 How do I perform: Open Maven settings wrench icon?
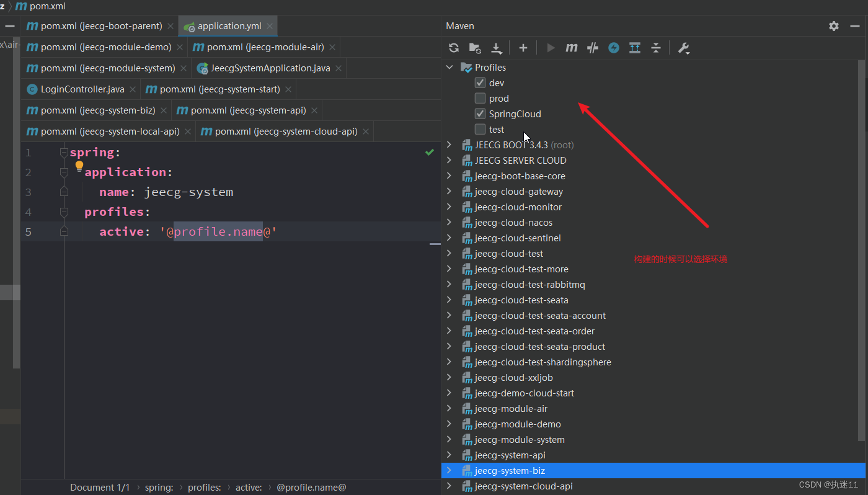click(684, 48)
